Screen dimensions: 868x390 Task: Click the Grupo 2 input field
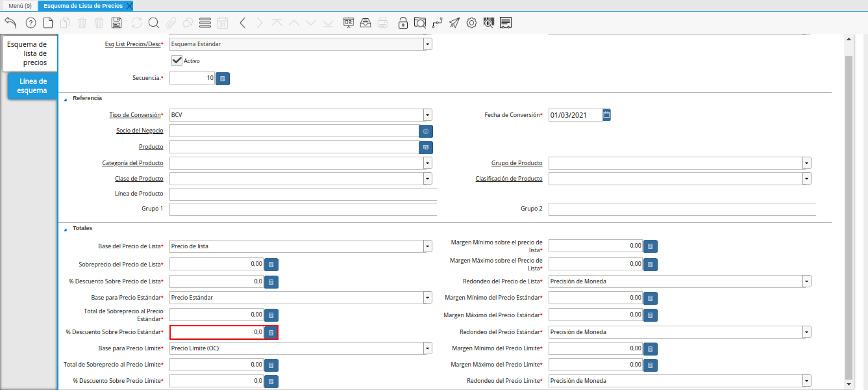[x=682, y=209]
